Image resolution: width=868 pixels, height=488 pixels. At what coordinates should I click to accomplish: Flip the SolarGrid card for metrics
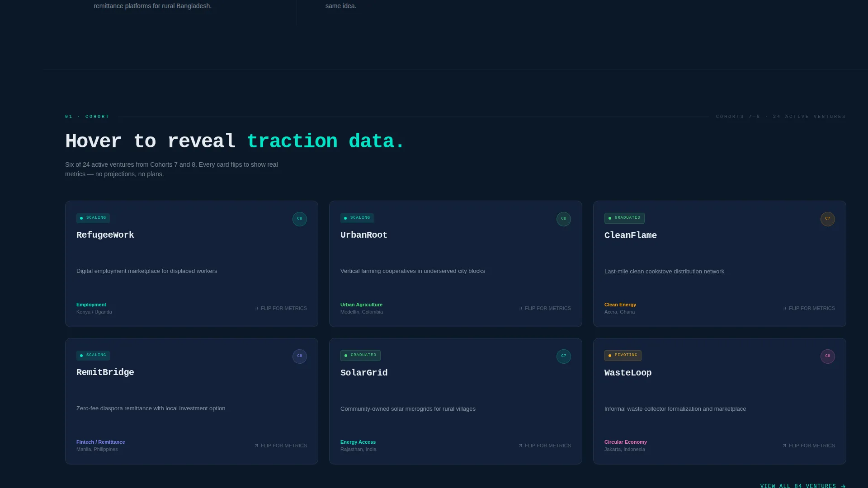[545, 446]
